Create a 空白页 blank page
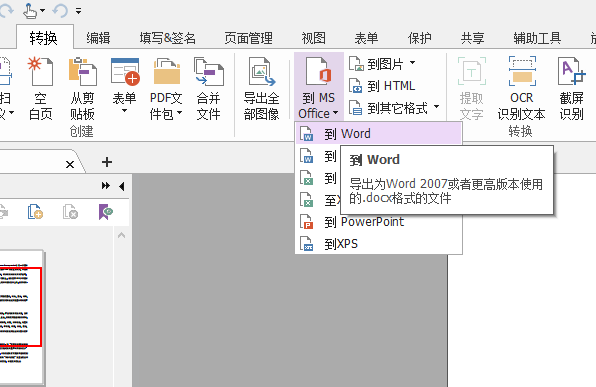The height and width of the screenshot is (387, 596). (x=40, y=89)
